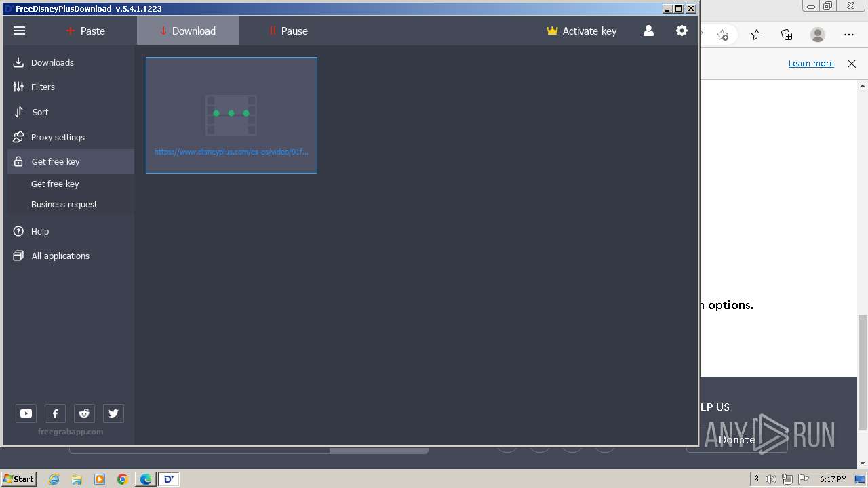Open the media player taskbar icon
Screen dimensions: 868x488
[100, 479]
